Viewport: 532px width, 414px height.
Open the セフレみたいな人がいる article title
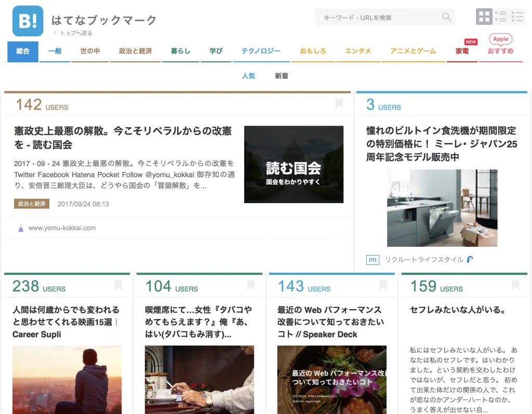pyautogui.click(x=458, y=310)
